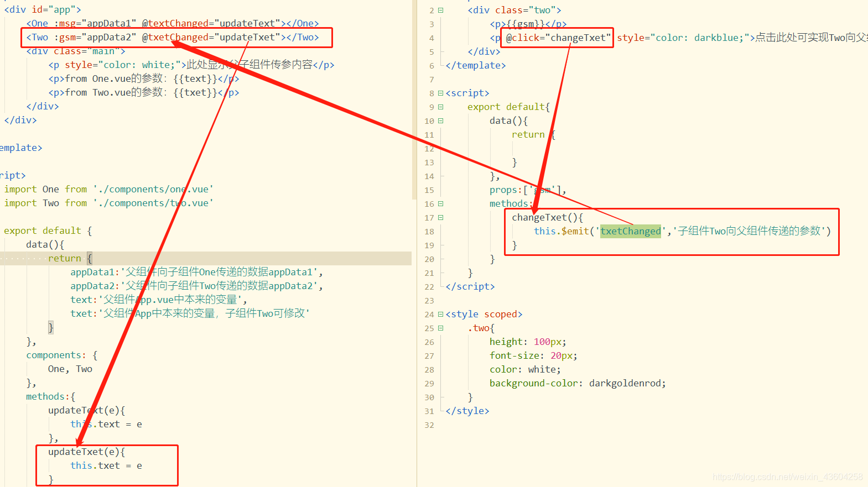
Task: Click the 'components: {' line
Action: pyautogui.click(x=62, y=355)
